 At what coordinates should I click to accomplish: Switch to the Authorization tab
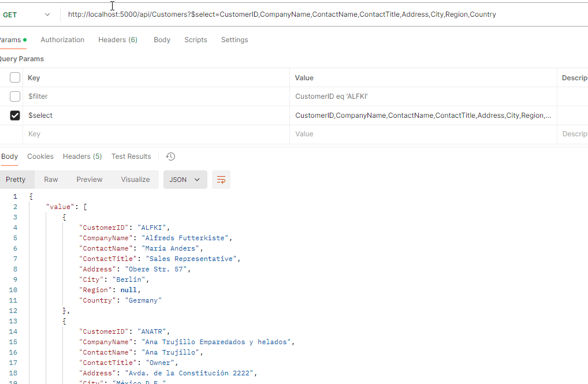62,40
